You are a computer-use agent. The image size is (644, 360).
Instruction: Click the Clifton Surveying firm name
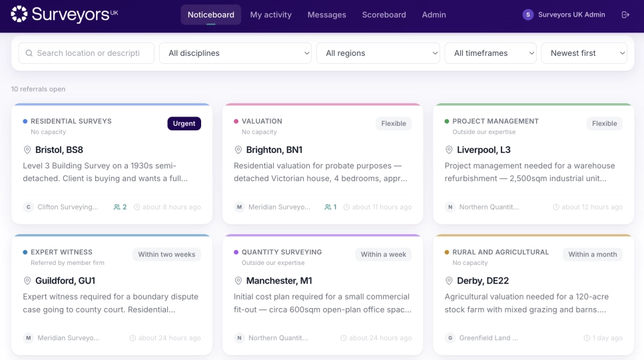(x=68, y=207)
